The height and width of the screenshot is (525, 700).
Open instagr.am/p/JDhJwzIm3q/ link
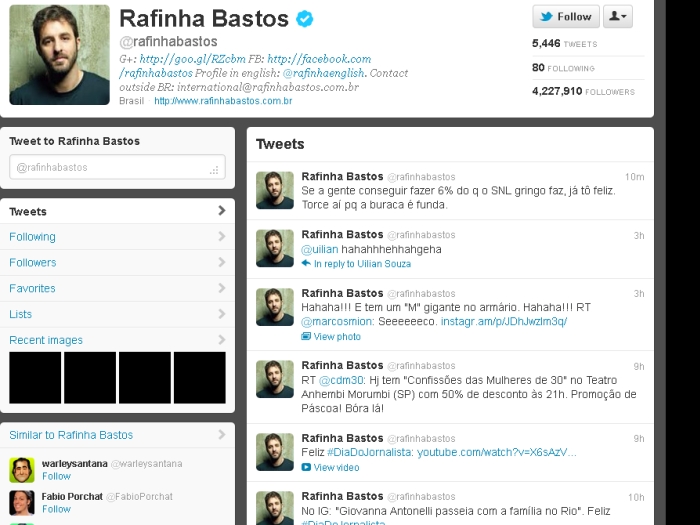pos(504,321)
